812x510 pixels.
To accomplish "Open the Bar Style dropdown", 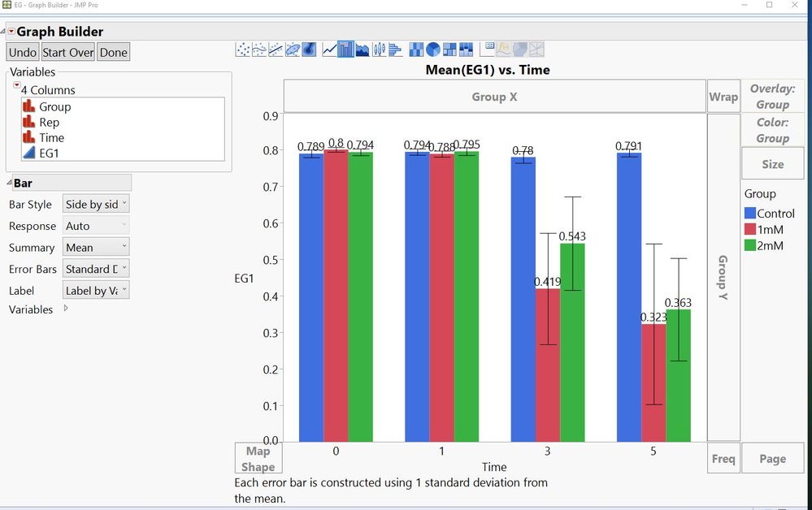I will click(x=96, y=205).
